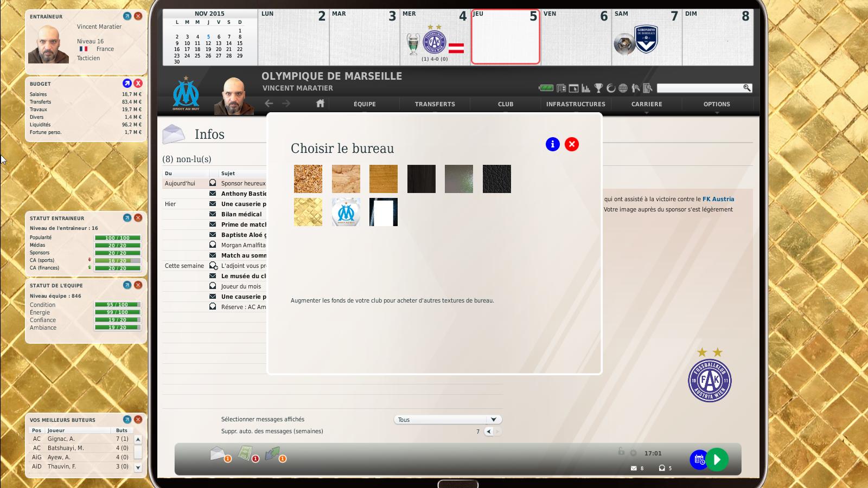Viewport: 868px width, 488px height.
Task: Close the ENTRAÎNEUR widget
Action: tap(138, 16)
